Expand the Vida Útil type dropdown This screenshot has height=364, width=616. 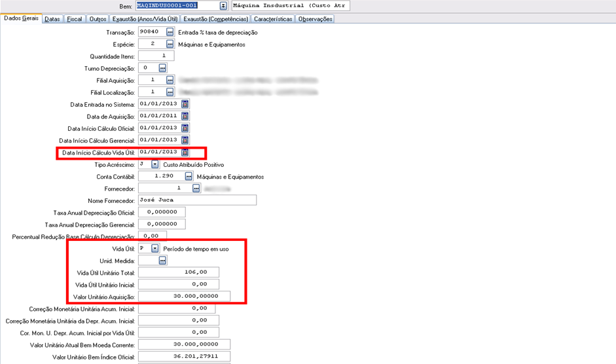tap(154, 248)
